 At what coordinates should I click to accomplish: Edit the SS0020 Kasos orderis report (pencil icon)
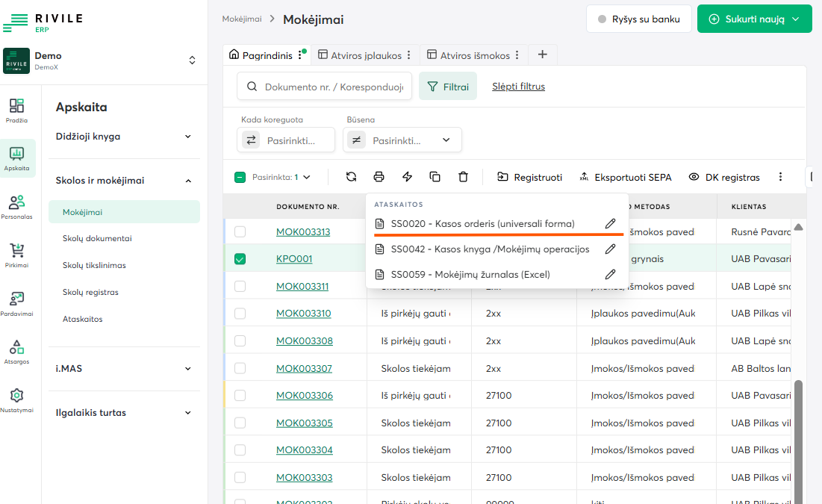(x=610, y=223)
